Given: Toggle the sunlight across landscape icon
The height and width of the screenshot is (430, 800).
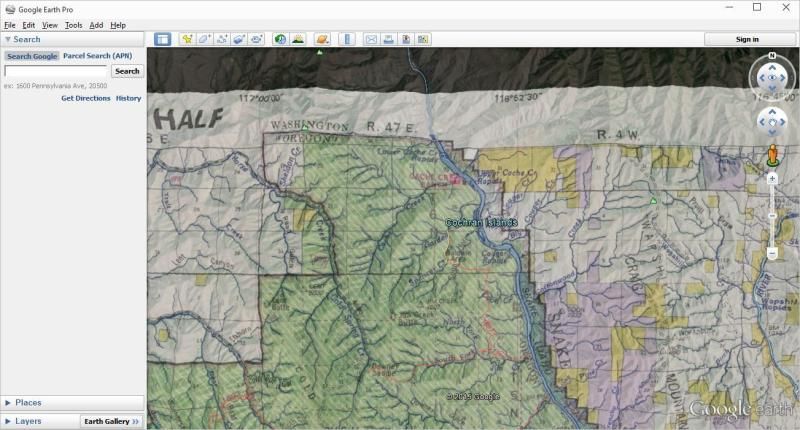Looking at the screenshot, I should point(297,39).
